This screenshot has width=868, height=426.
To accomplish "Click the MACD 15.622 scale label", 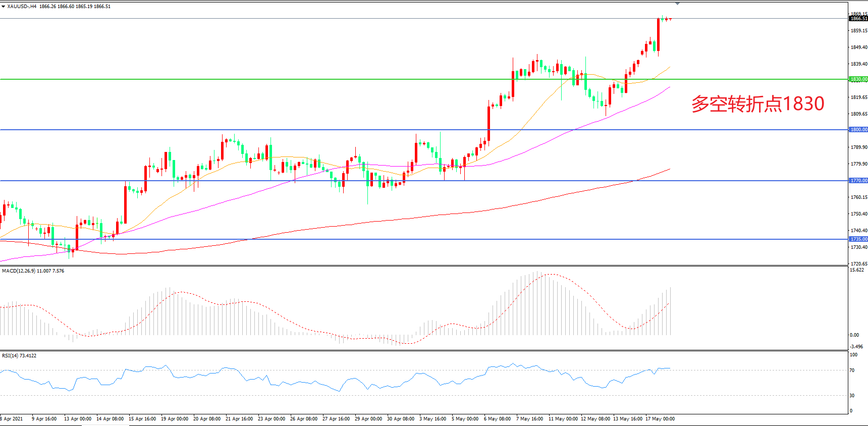I will tap(857, 270).
